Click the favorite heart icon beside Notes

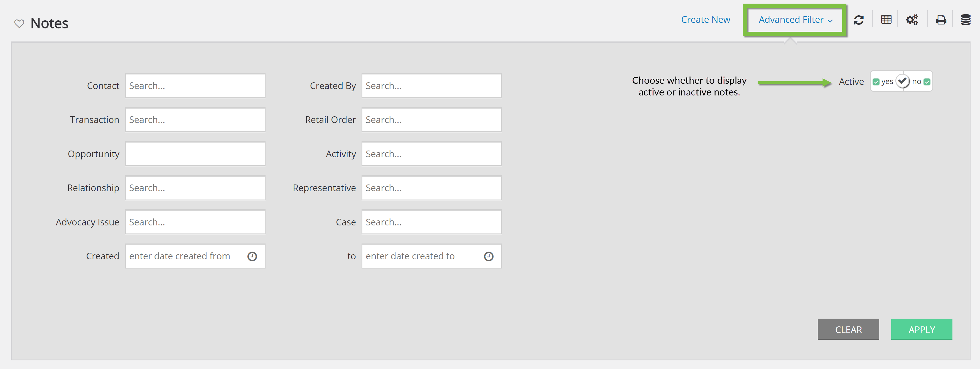[19, 24]
